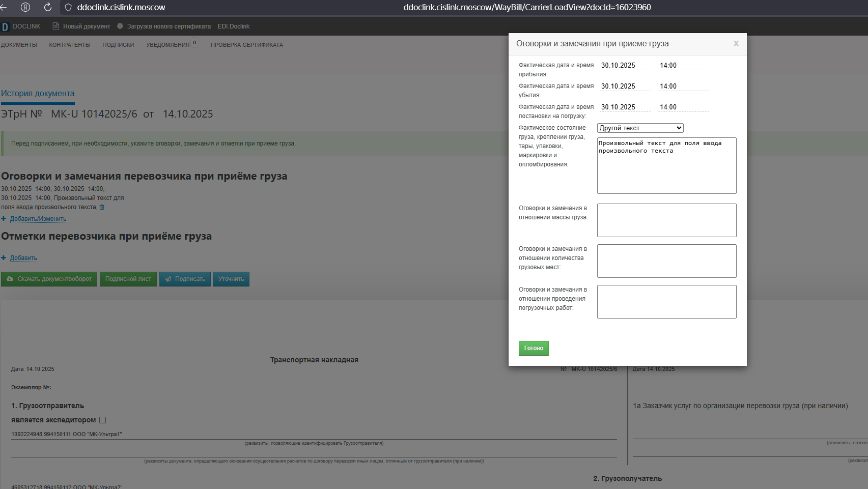The width and height of the screenshot is (868, 489).
Task: Click the departure time field (убытия)
Action: click(683, 86)
